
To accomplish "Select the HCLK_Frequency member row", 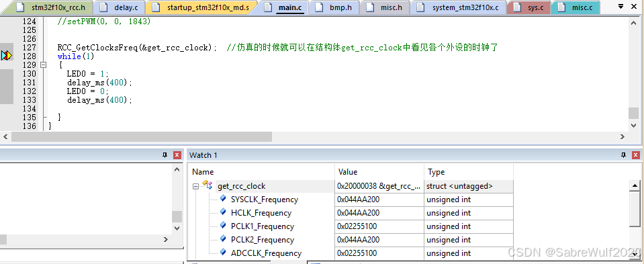I will (x=261, y=213).
